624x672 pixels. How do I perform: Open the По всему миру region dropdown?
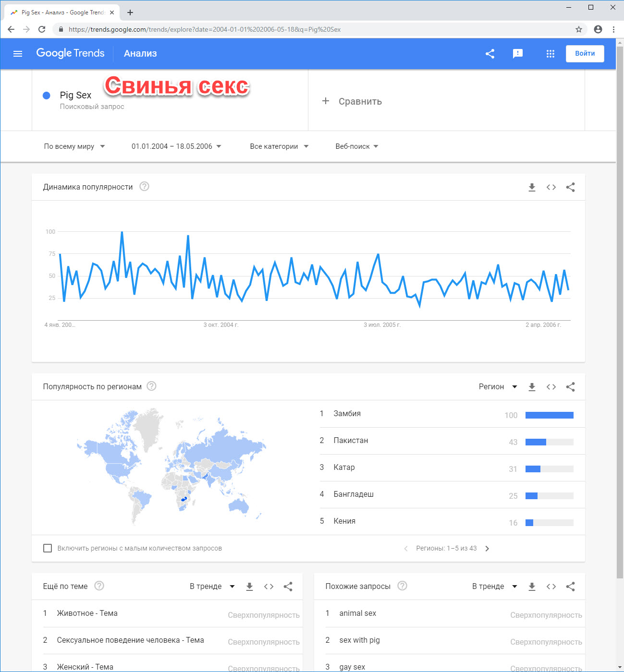74,146
